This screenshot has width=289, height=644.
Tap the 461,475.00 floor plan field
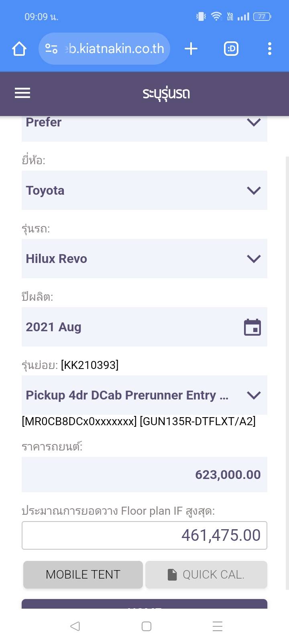click(144, 535)
